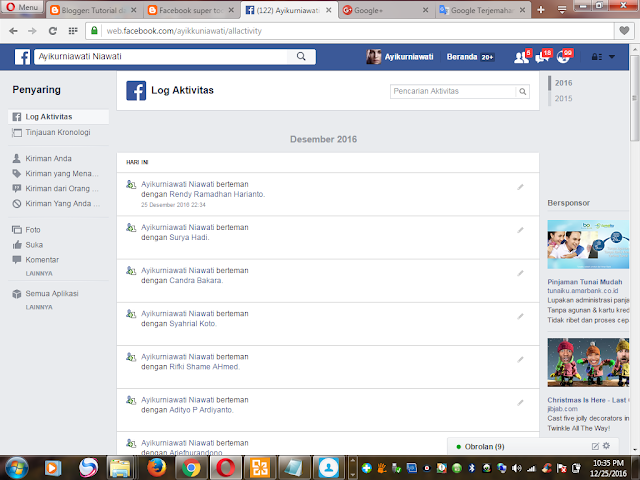Click the Ayikurniawati profile picture in the header
Screen dimensions: 640x480
[x=373, y=57]
